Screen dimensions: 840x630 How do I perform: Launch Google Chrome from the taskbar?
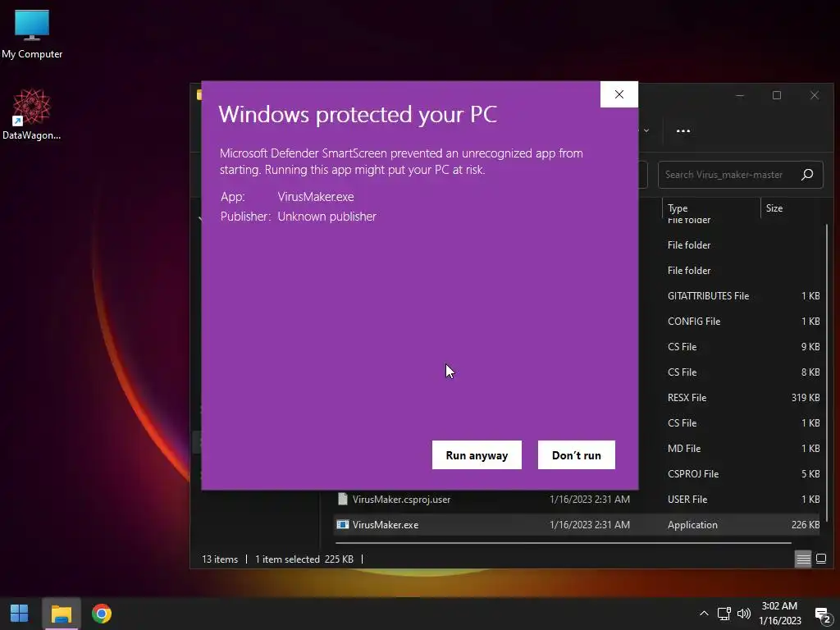click(x=101, y=614)
